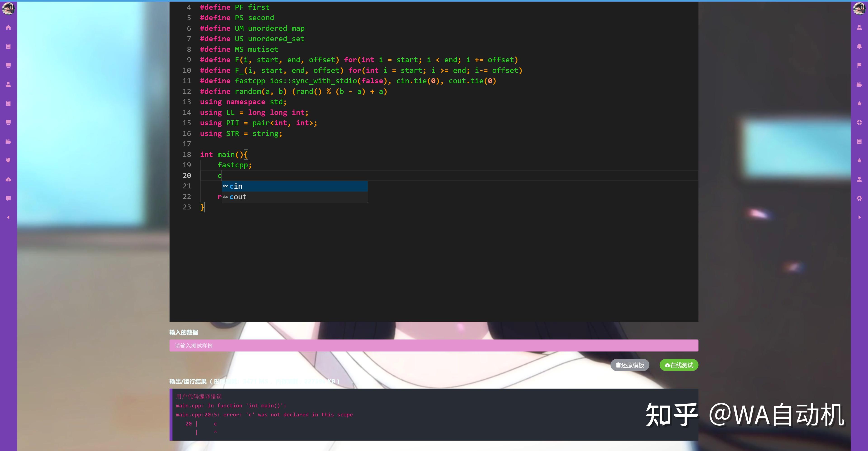Viewport: 868px width, 451px height.
Task: Click the Home icon in the left sidebar
Action: (x=8, y=27)
